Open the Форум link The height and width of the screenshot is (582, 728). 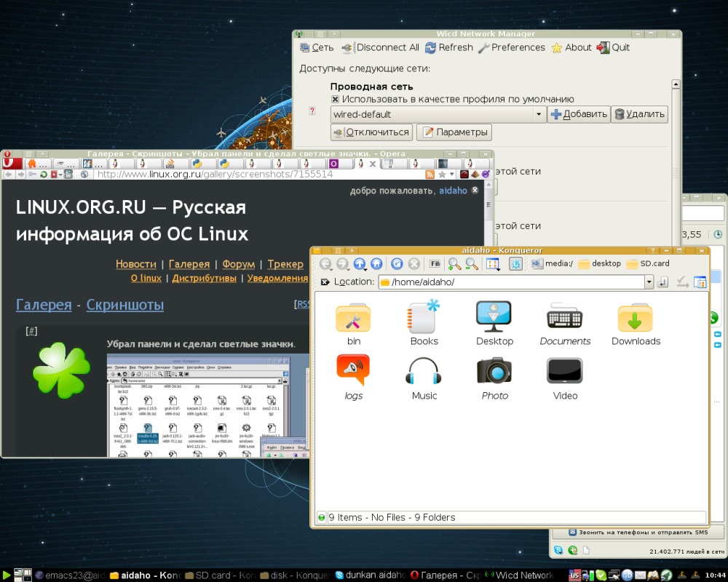coord(239,264)
